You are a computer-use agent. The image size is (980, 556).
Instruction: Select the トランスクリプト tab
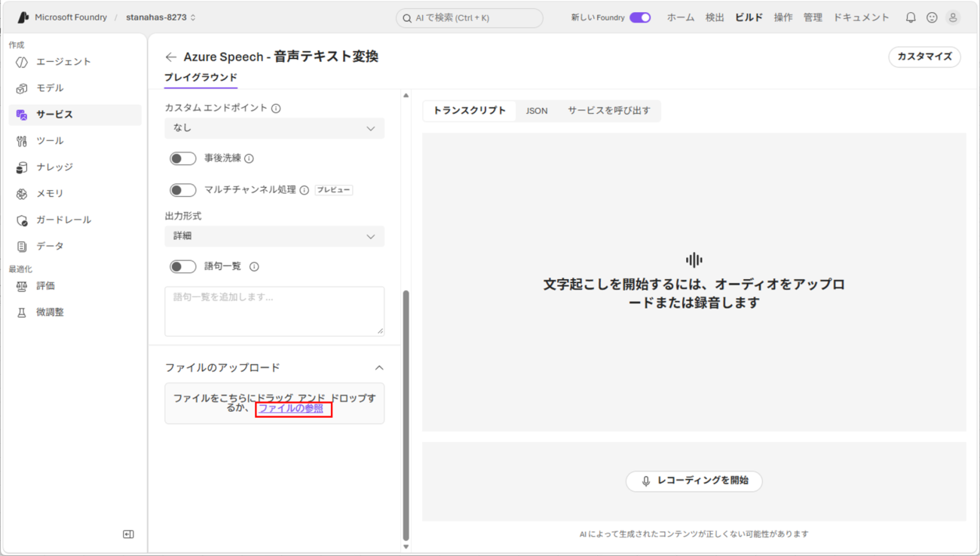point(469,111)
